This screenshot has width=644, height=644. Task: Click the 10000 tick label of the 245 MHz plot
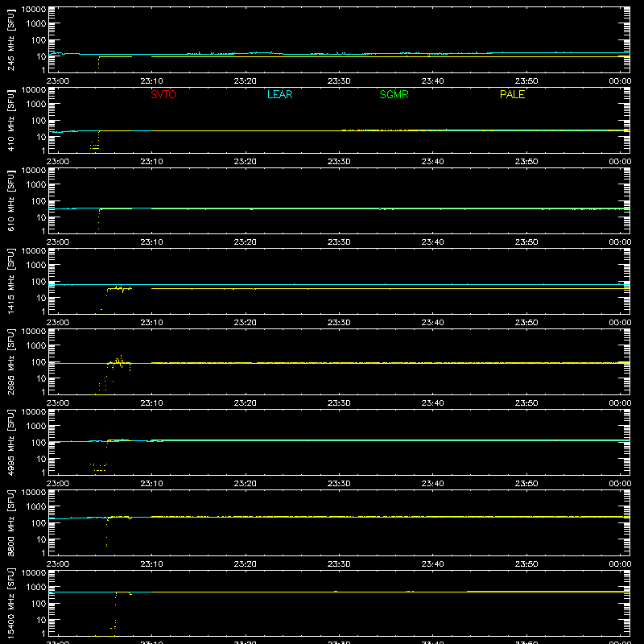pyautogui.click(x=34, y=10)
